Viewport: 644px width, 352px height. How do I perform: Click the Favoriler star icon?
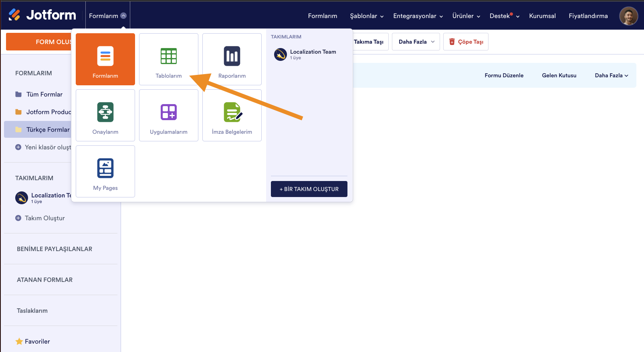tap(19, 341)
